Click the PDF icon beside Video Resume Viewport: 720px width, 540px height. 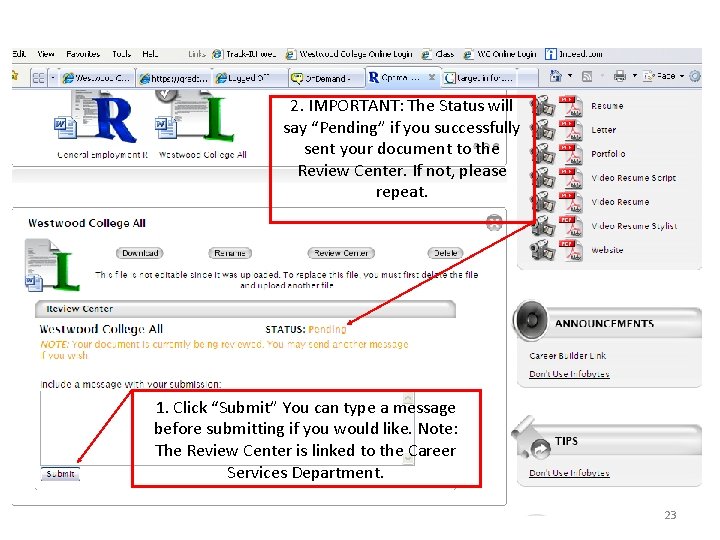pyautogui.click(x=570, y=202)
